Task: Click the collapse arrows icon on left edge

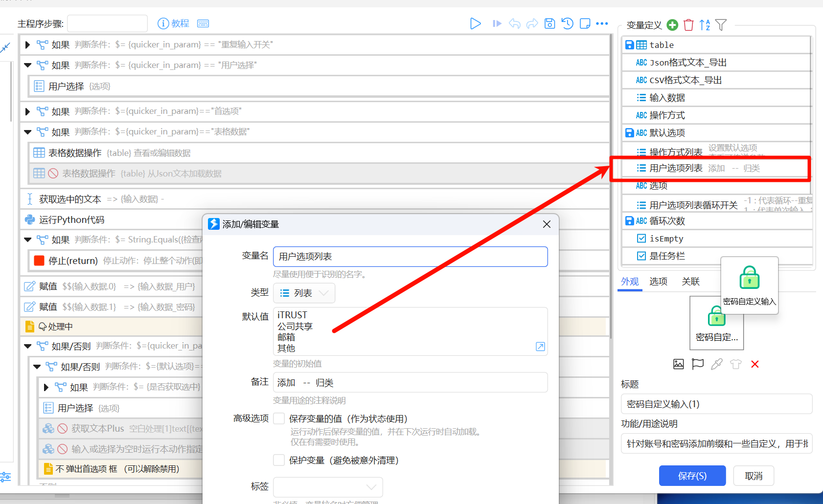Action: [x=5, y=47]
